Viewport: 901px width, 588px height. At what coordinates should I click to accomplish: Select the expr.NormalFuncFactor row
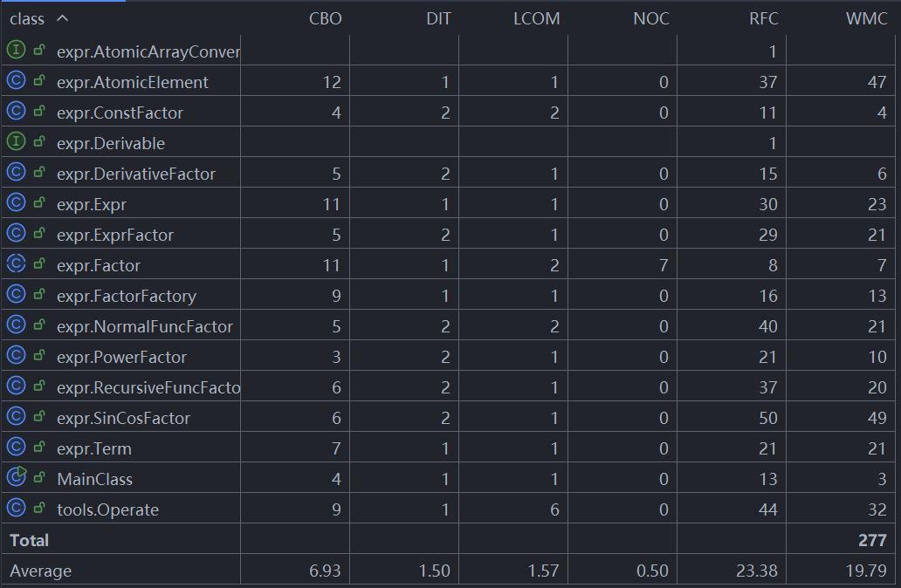point(448,326)
